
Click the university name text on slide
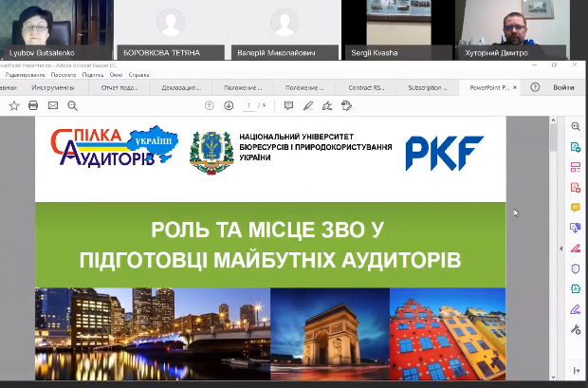pyautogui.click(x=316, y=147)
